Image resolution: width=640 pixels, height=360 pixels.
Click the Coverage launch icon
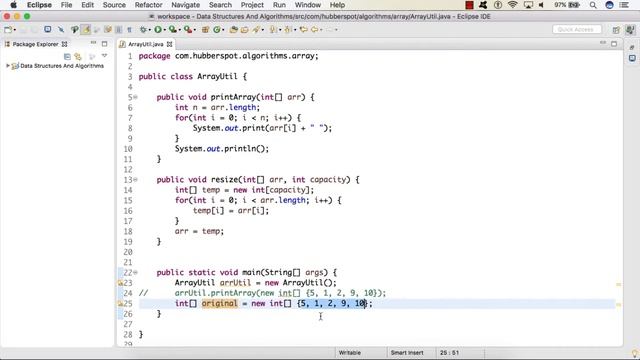[173, 29]
